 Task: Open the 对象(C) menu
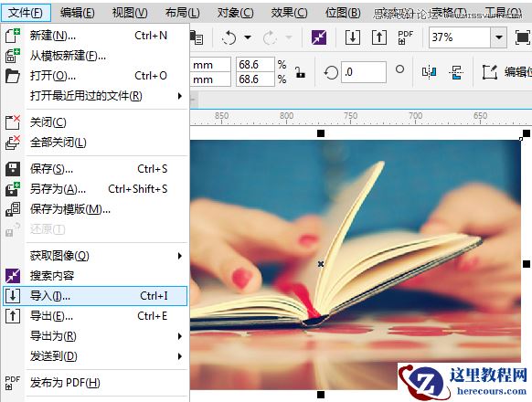click(236, 13)
